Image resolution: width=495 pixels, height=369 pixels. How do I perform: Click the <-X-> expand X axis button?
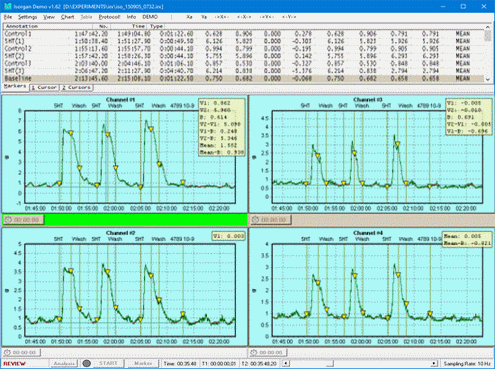coord(244,17)
